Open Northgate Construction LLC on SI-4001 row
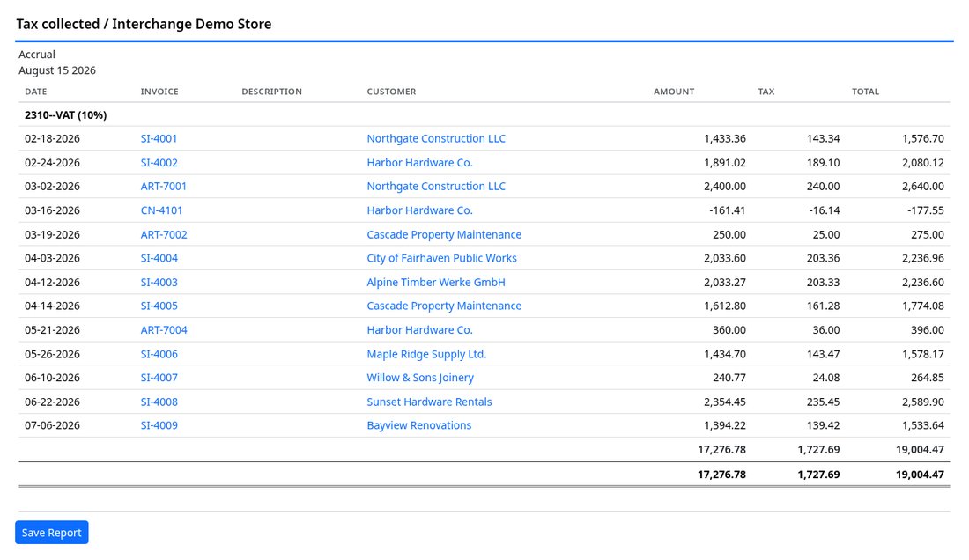969x560 pixels. tap(436, 138)
